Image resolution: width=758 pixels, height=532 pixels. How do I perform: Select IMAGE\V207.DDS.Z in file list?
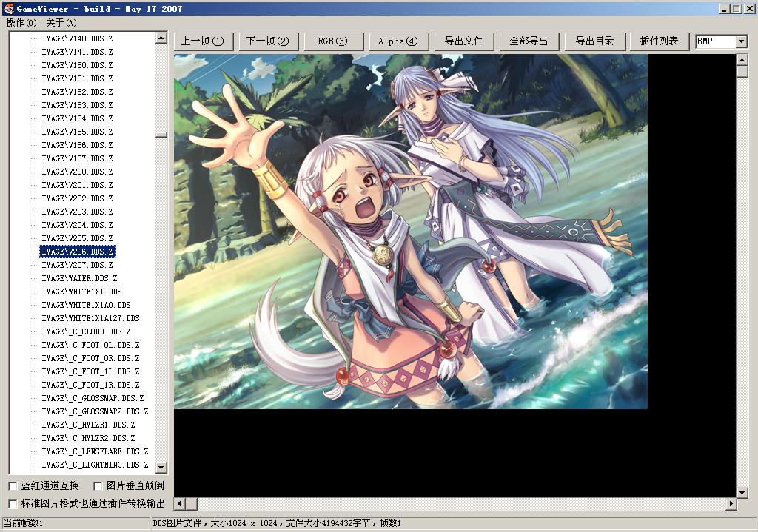[77, 266]
